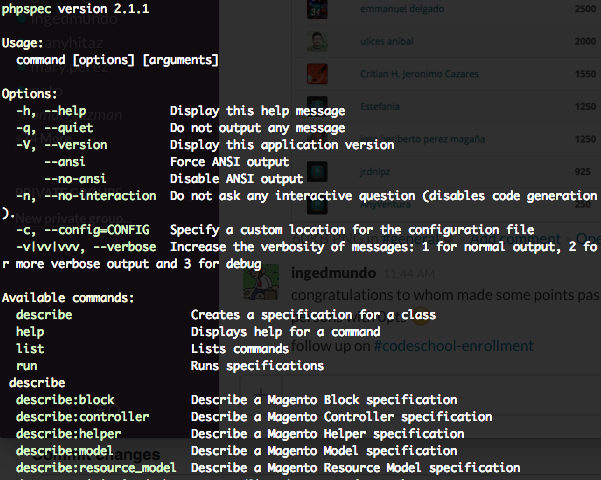Click 'Lists commands' description
Image resolution: width=601 pixels, height=480 pixels.
[x=240, y=349]
